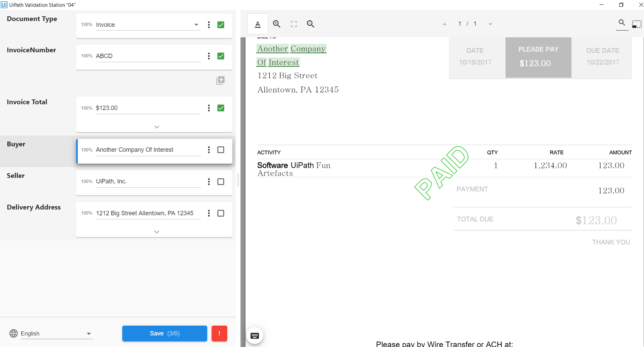Open document search magnifier
The width and height of the screenshot is (644, 347).
click(622, 23)
